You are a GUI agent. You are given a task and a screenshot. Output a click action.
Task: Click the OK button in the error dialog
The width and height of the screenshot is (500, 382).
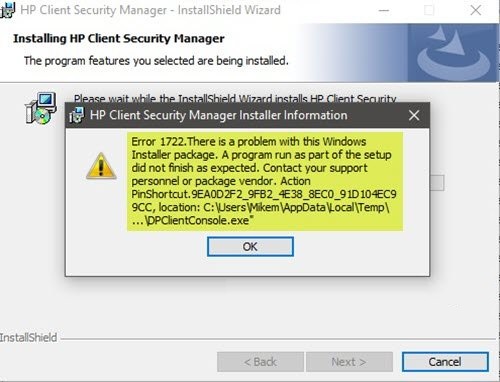pyautogui.click(x=250, y=247)
